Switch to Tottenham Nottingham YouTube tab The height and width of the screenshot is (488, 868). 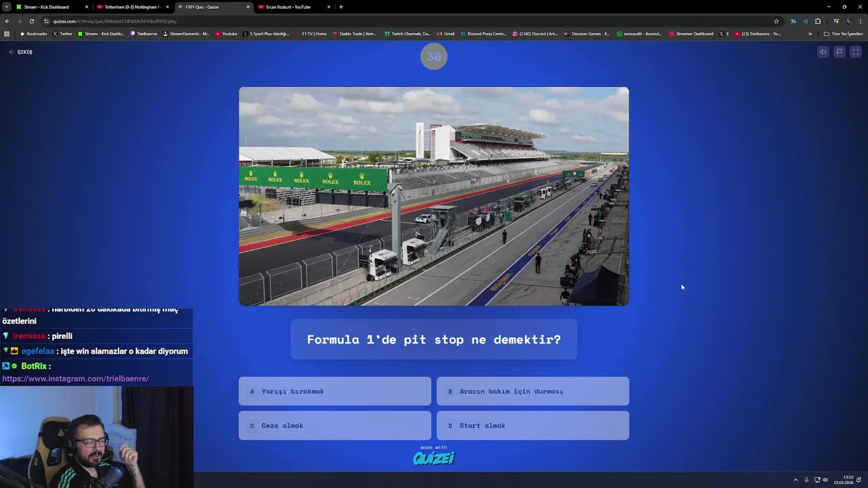[132, 7]
